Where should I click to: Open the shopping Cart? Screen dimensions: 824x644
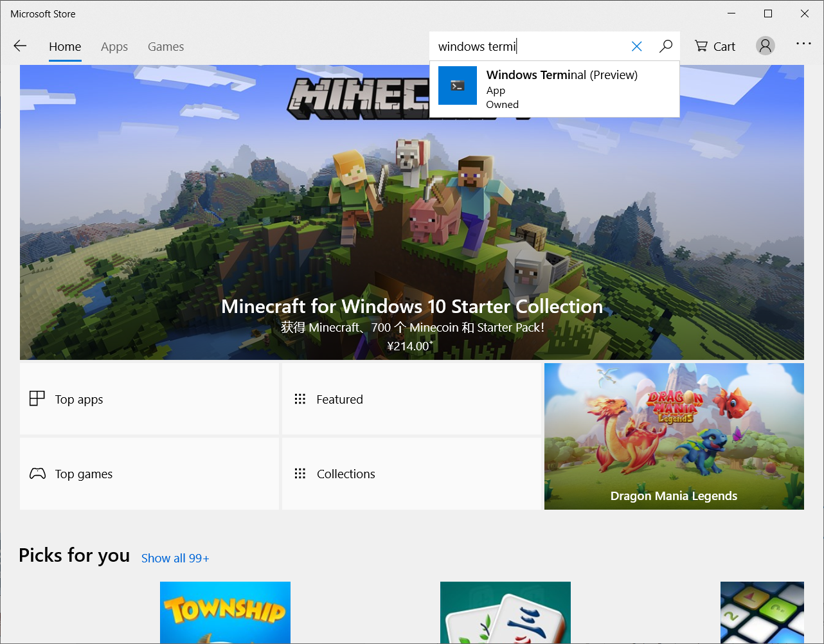point(715,46)
